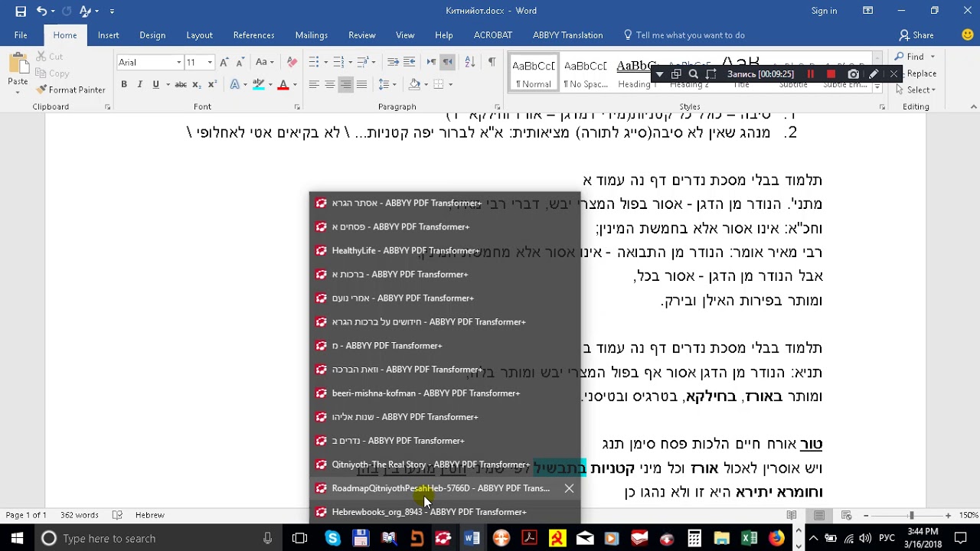Click the Format Painter brush icon

[41, 90]
